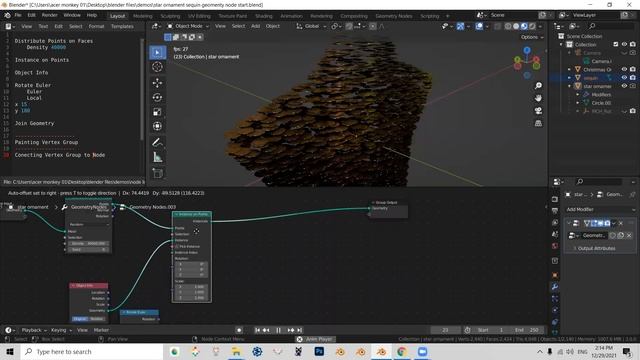640x360 pixels.
Task: Switch to the Geometry Nodes workspace tab
Action: [x=394, y=16]
